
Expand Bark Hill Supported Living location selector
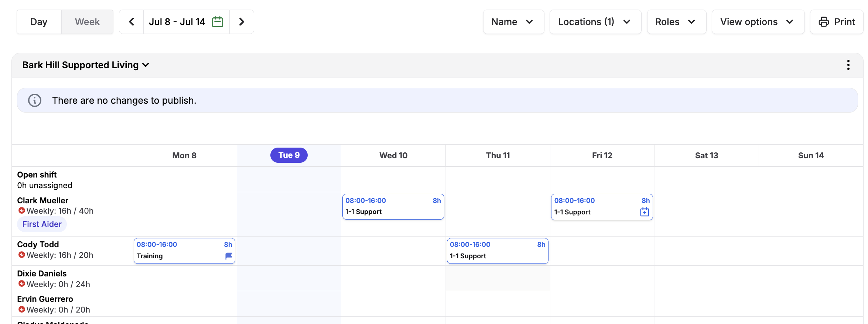[86, 65]
